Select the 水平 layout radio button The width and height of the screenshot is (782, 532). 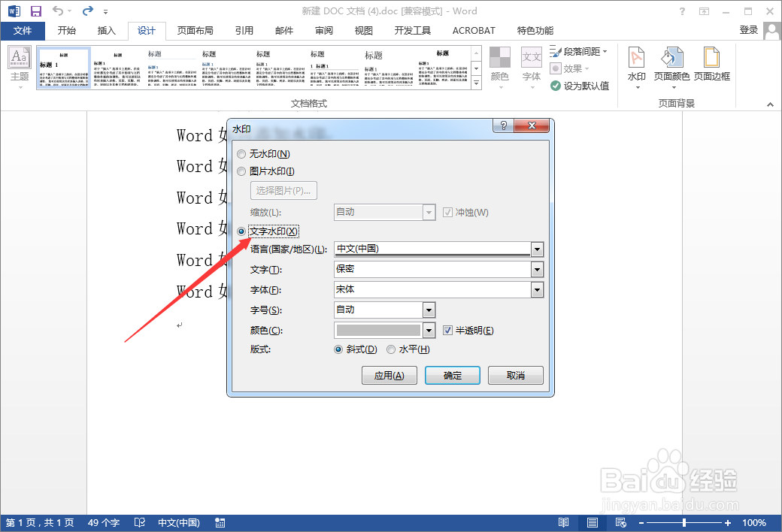tap(391, 349)
